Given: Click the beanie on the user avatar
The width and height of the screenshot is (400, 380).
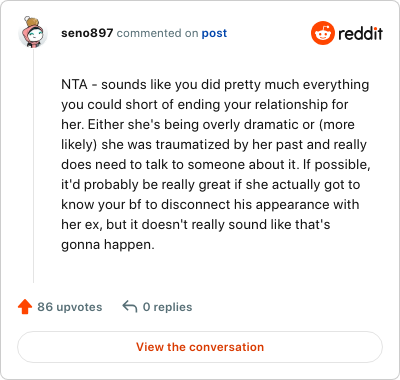Looking at the screenshot, I should tap(32, 22).
